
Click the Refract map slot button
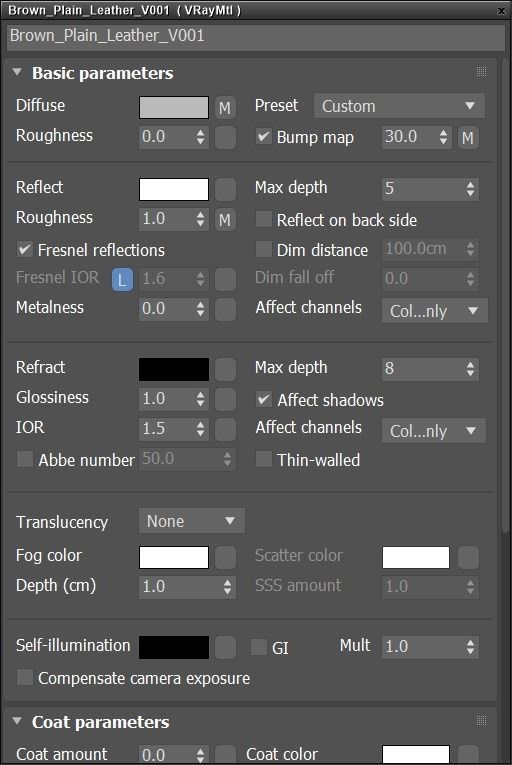225,369
